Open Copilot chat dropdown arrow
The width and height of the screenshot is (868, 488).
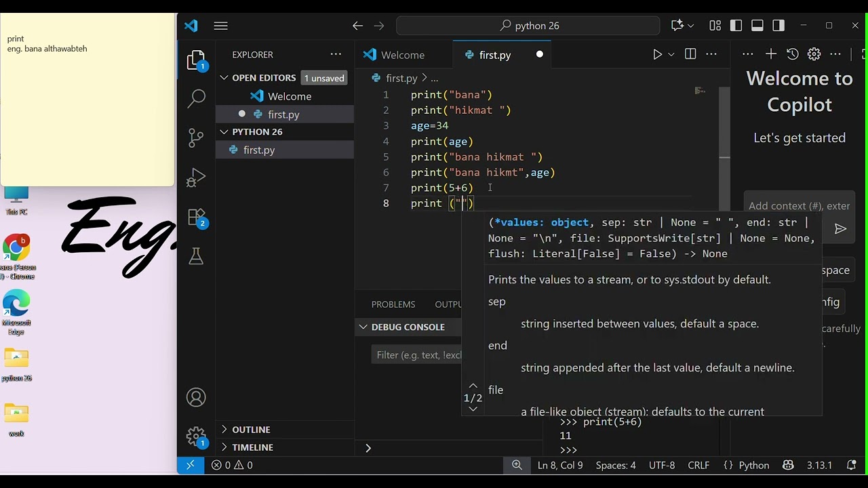(691, 26)
